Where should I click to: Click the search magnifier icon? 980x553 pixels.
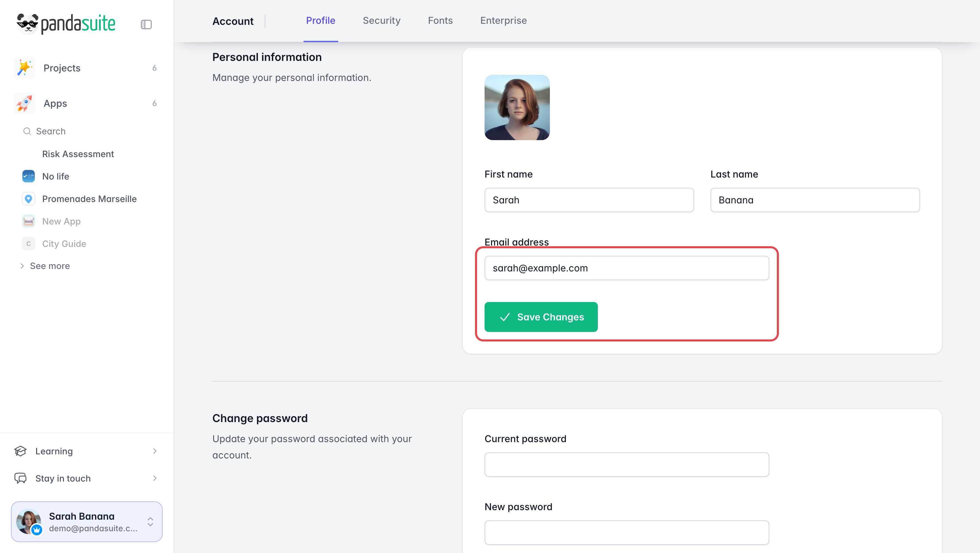pyautogui.click(x=27, y=131)
